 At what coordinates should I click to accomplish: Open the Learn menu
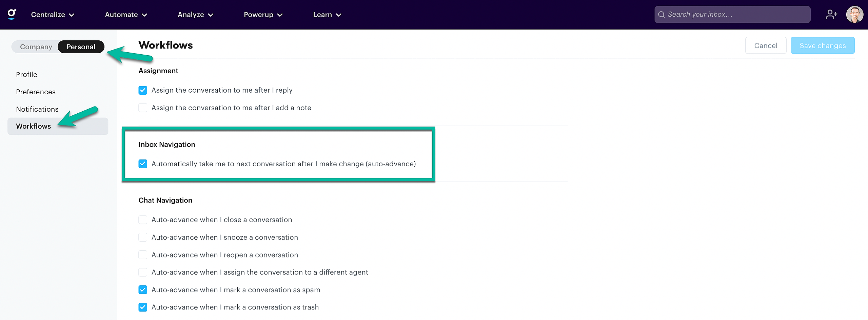click(x=327, y=15)
